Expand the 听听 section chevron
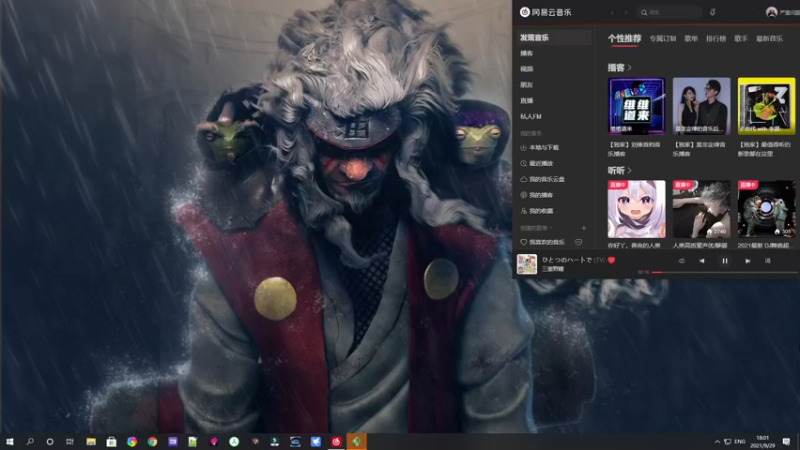The width and height of the screenshot is (800, 450). coord(630,170)
